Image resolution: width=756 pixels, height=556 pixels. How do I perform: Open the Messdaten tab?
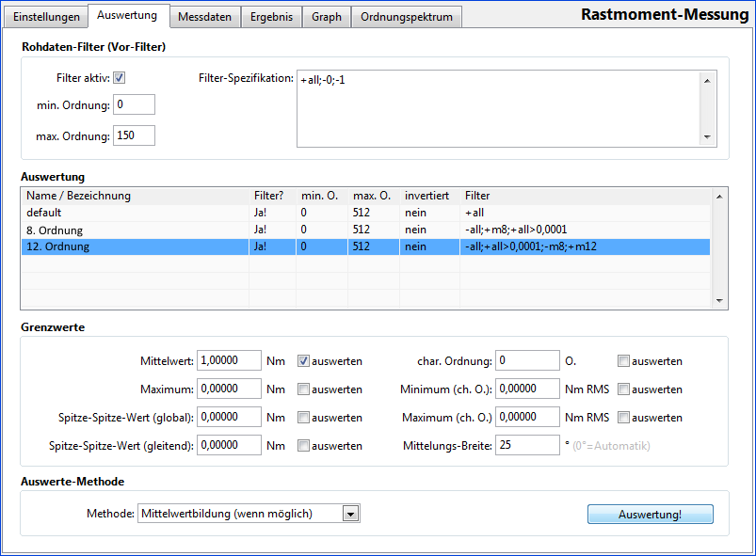click(x=204, y=17)
